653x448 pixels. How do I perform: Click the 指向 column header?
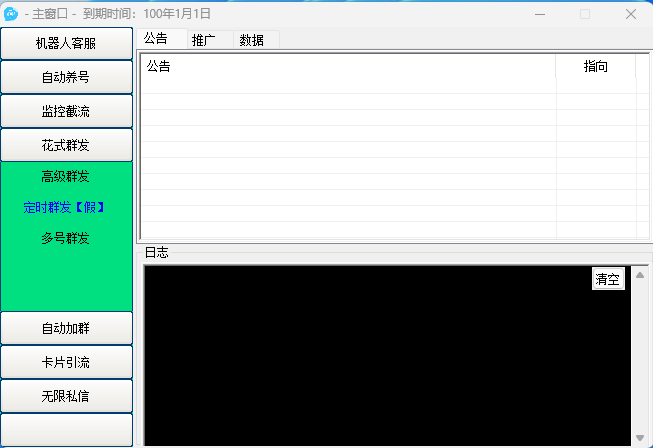[x=596, y=66]
